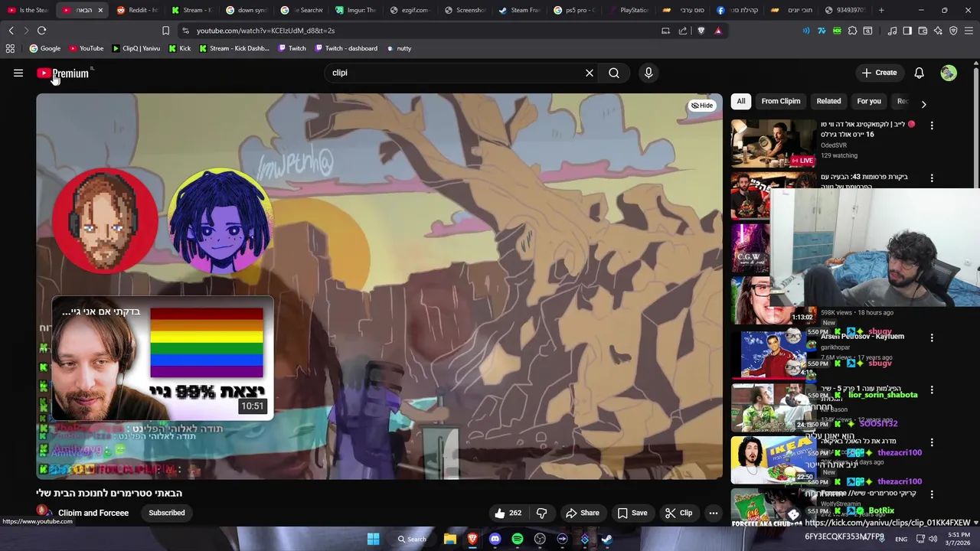Open the Windows Start menu

coord(373,539)
